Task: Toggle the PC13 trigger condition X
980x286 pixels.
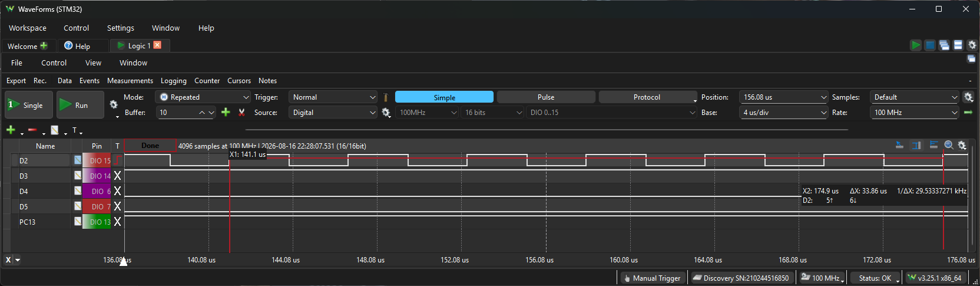Action: 117,222
